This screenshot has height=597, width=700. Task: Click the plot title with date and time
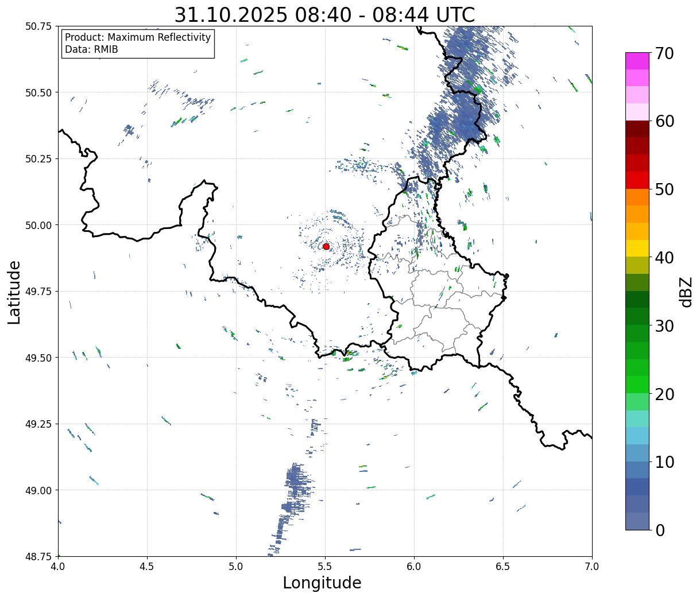[x=324, y=15]
